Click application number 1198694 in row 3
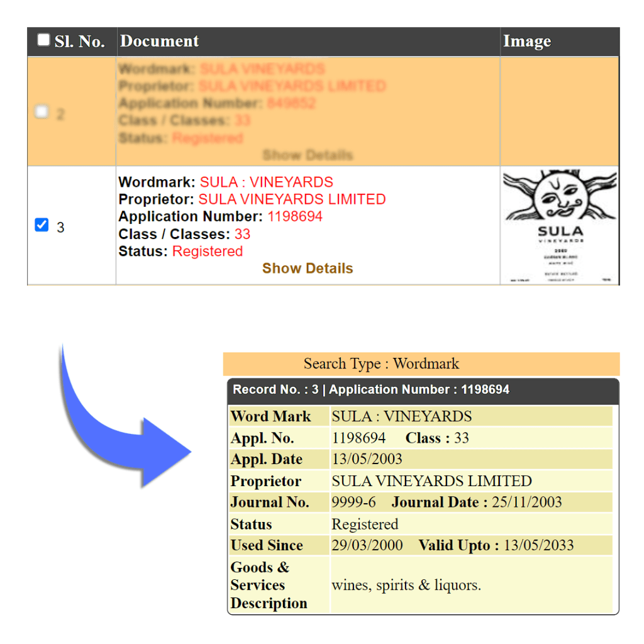 [x=295, y=217]
